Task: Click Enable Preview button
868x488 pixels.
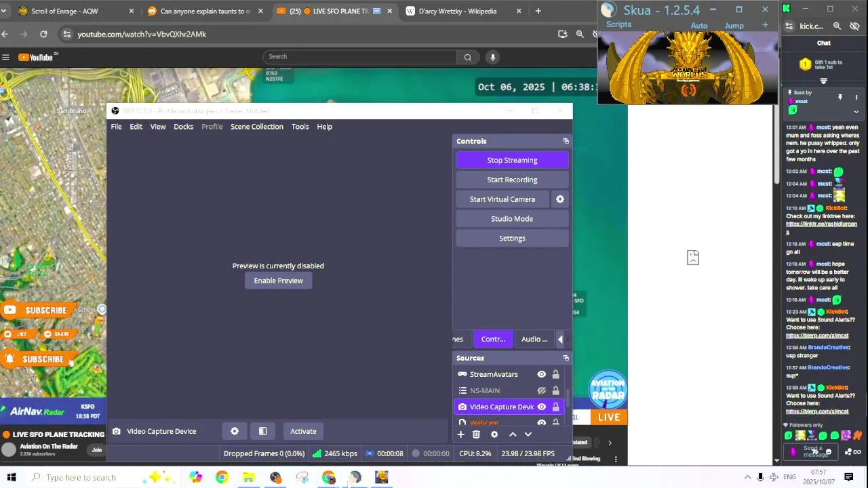Action: (x=279, y=281)
